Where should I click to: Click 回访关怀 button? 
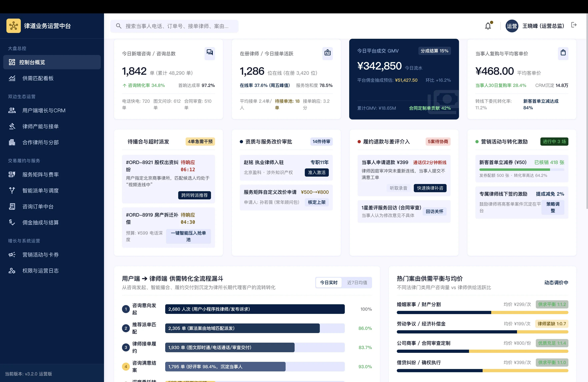(435, 212)
